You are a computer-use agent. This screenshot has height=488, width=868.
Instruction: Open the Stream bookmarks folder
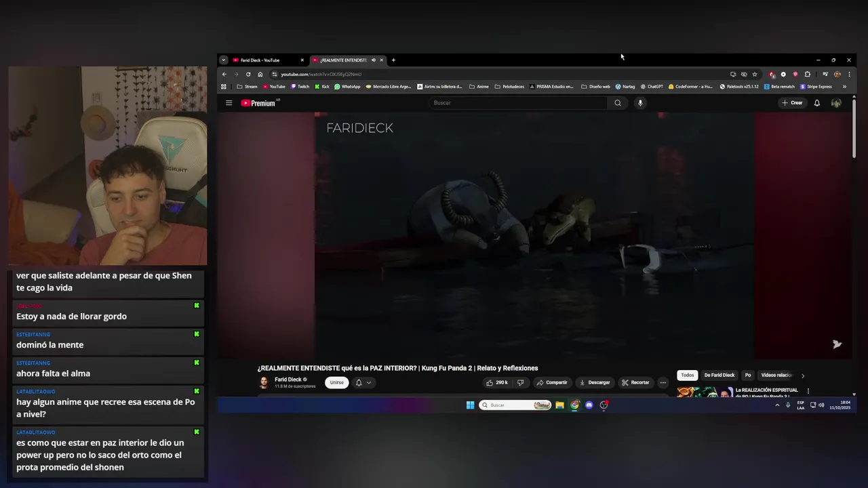coord(247,87)
